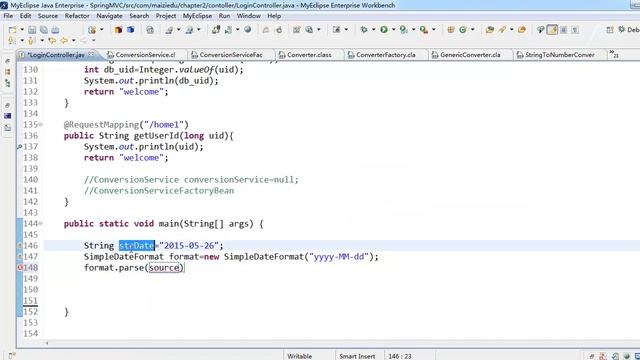Click the green Run button in the toolbar
This screenshot has width=640, height=360.
[384, 29]
